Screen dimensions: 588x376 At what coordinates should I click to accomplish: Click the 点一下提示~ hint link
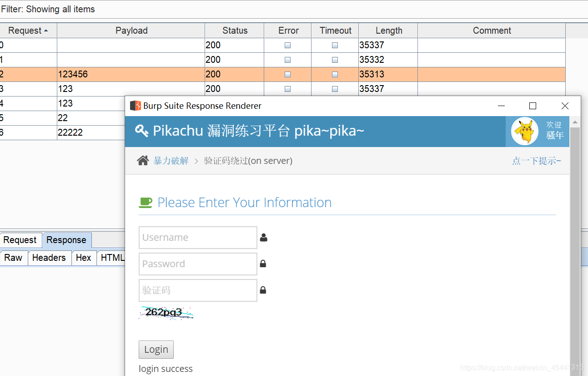pos(537,161)
